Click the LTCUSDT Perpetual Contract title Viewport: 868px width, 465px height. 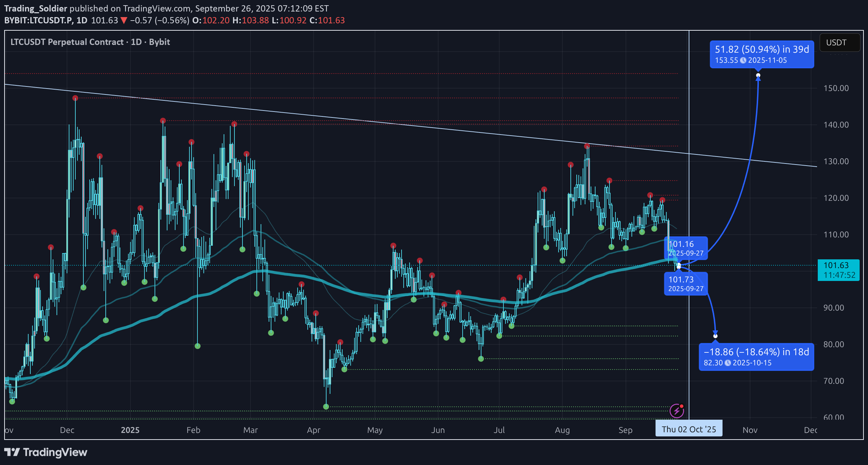tap(90, 42)
